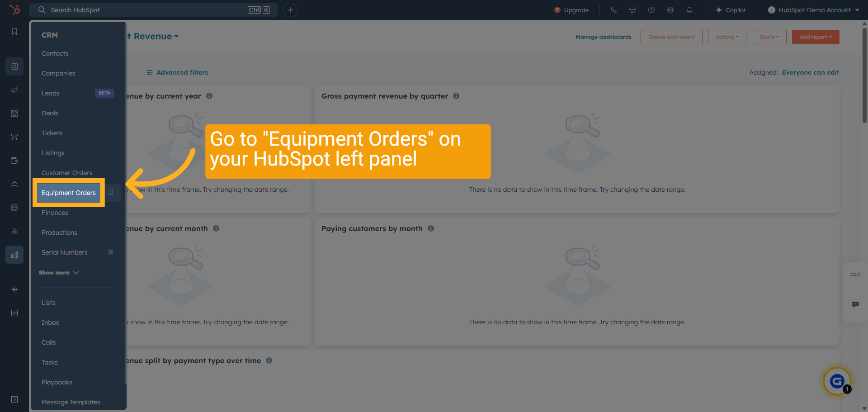Image resolution: width=868 pixels, height=412 pixels.
Task: Open the Sales wallet icon in rail
Action: point(14,161)
